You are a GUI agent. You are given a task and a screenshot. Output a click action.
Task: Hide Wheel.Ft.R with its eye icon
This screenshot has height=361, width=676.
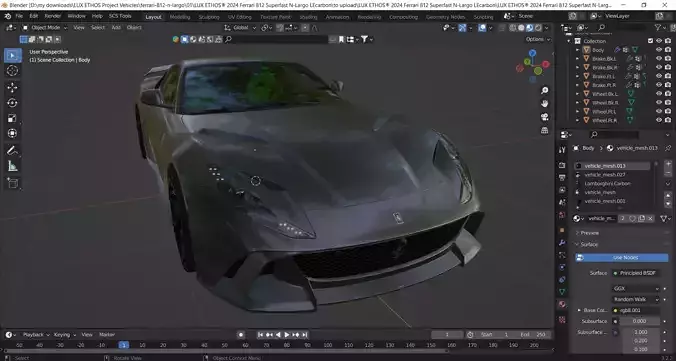tap(659, 120)
